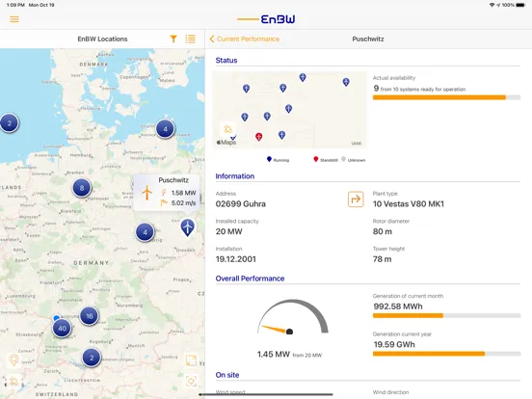532x399 pixels.
Task: Click the generation current year bar
Action: point(446,354)
